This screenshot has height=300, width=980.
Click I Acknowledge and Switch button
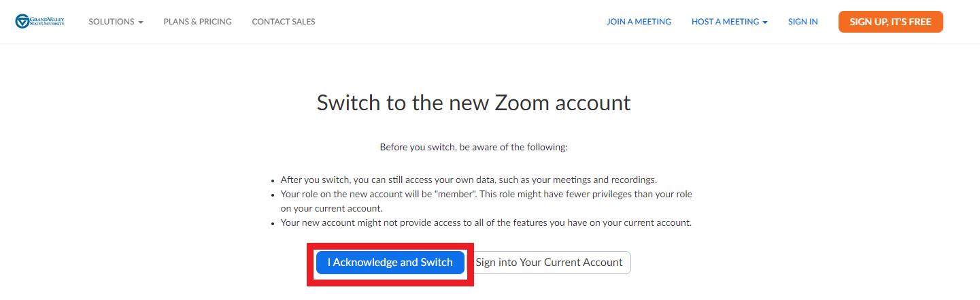(x=390, y=263)
